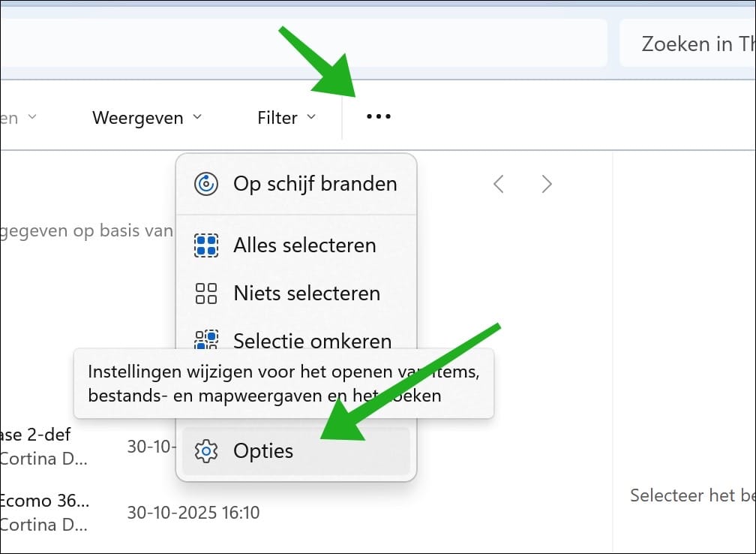Click the gear icon beside Opties
Viewport: 756px width, 554px height.
click(x=205, y=450)
